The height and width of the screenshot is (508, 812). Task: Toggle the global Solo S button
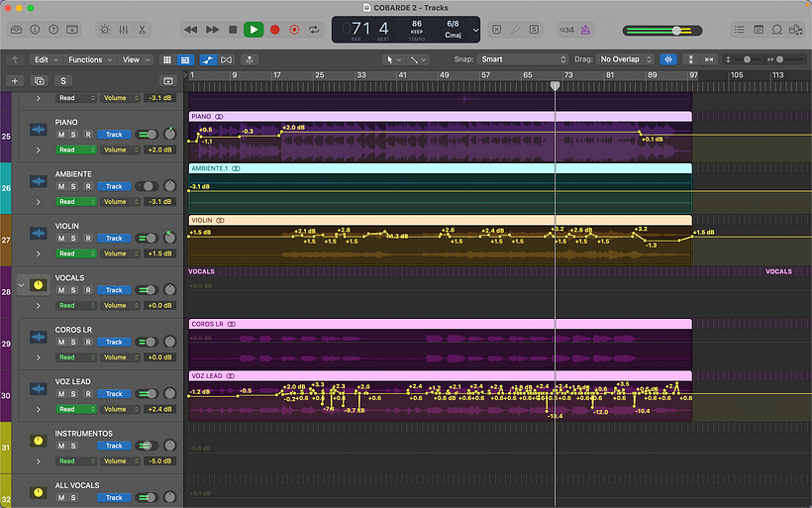point(63,81)
